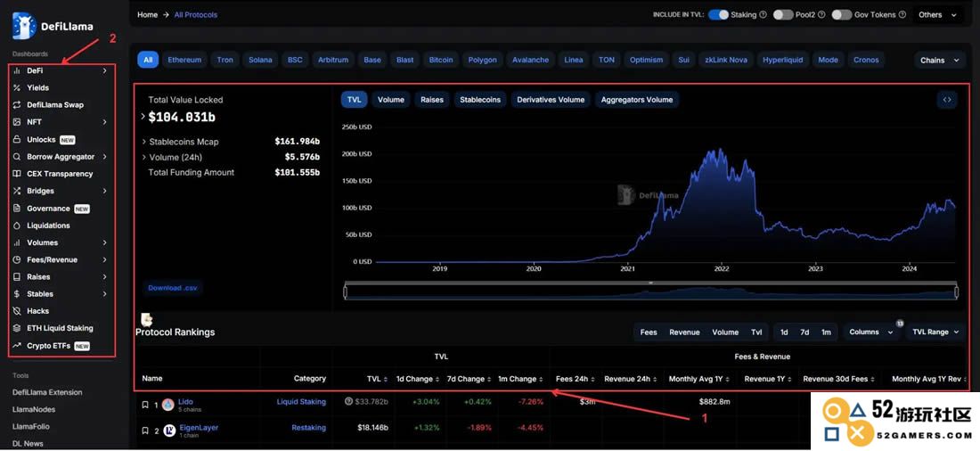This screenshot has width=980, height=451.
Task: Click the EigenLayer token logo
Action: pos(169,430)
